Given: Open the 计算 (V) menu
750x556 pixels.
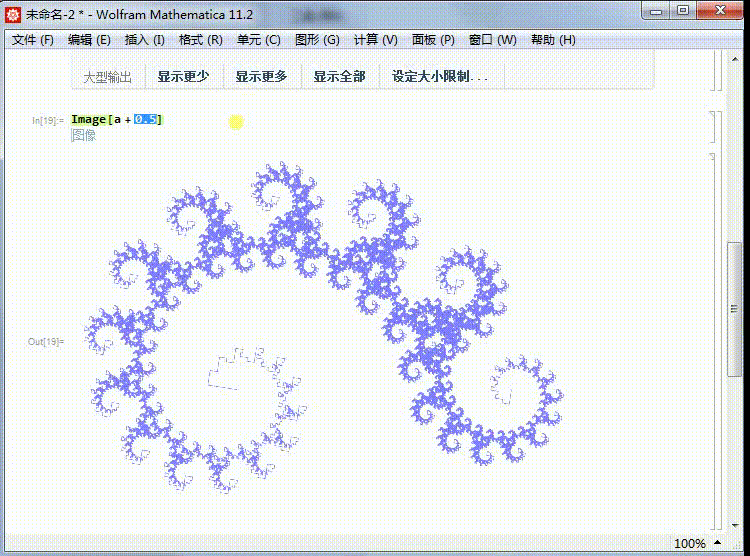Looking at the screenshot, I should (x=375, y=40).
